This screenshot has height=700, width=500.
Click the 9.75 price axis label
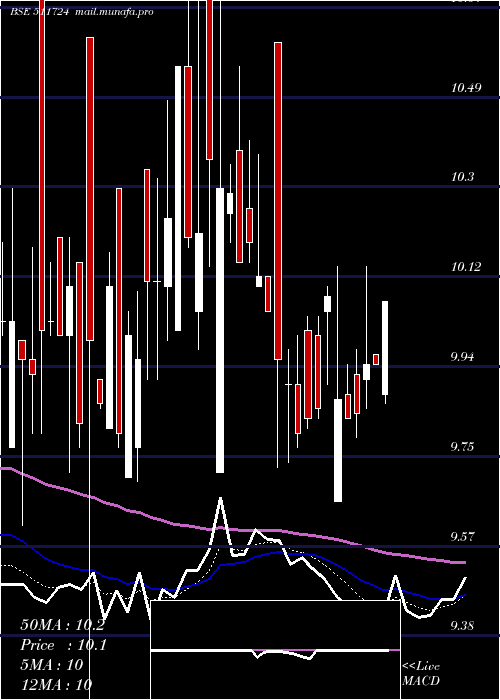(x=464, y=447)
